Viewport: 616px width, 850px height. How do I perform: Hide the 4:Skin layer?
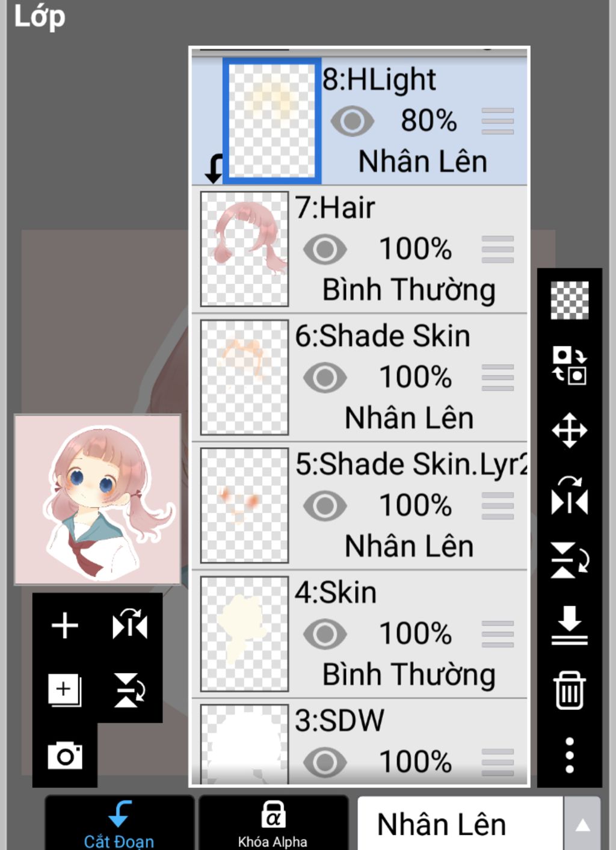[x=325, y=634]
